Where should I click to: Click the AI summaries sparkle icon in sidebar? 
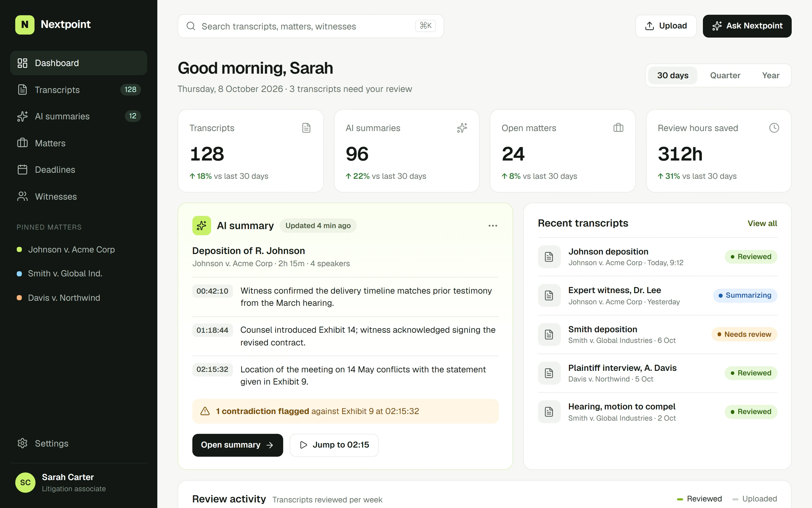(x=22, y=116)
